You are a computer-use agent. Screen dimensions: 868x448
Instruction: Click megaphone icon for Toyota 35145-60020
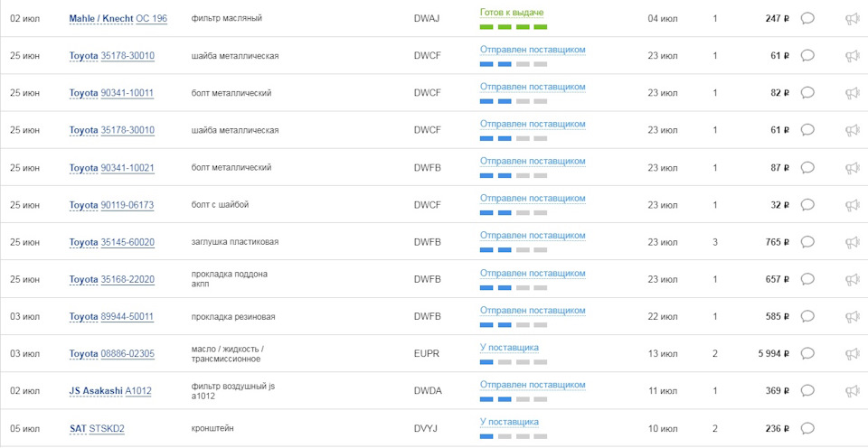tap(852, 242)
